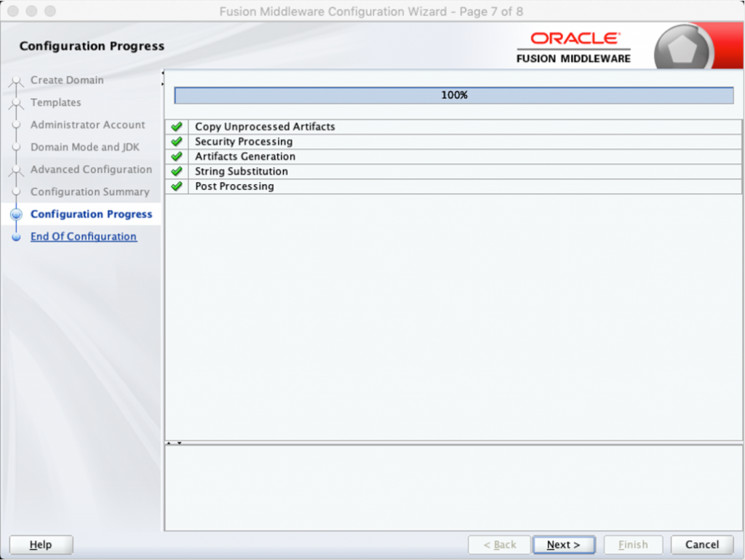Click the Finish button

point(633,544)
